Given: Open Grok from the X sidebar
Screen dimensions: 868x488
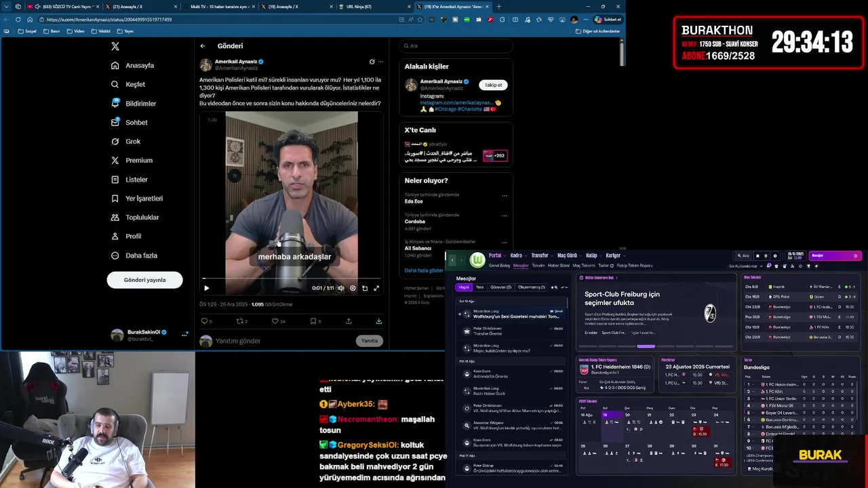Looking at the screenshot, I should (x=125, y=142).
